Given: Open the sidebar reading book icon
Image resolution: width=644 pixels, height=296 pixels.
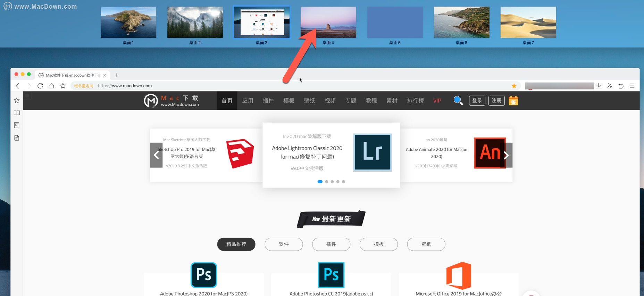Looking at the screenshot, I should (17, 113).
